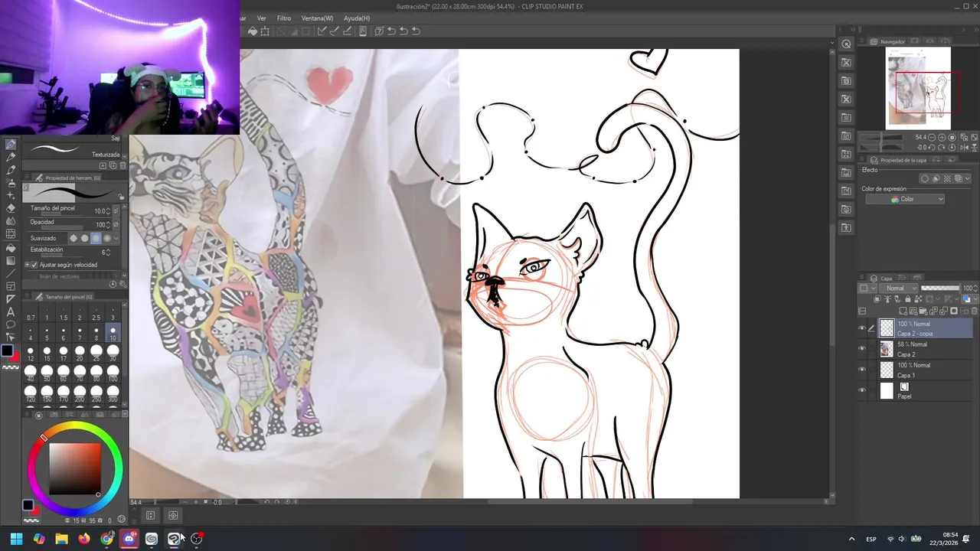Click the layer opacity slider

click(x=939, y=288)
